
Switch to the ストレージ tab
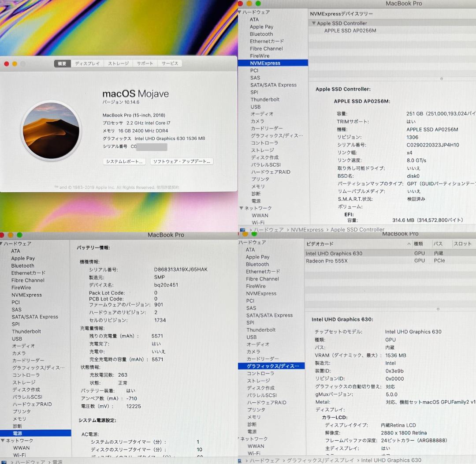119,64
